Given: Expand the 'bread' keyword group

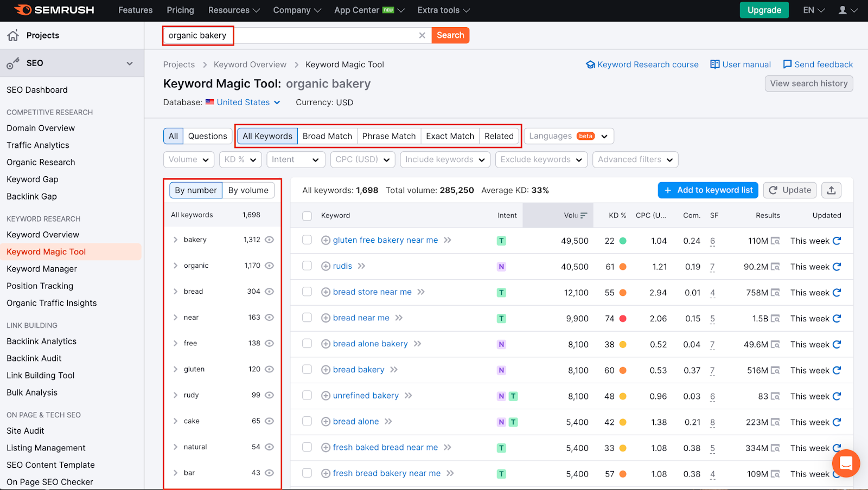Looking at the screenshot, I should (x=175, y=292).
